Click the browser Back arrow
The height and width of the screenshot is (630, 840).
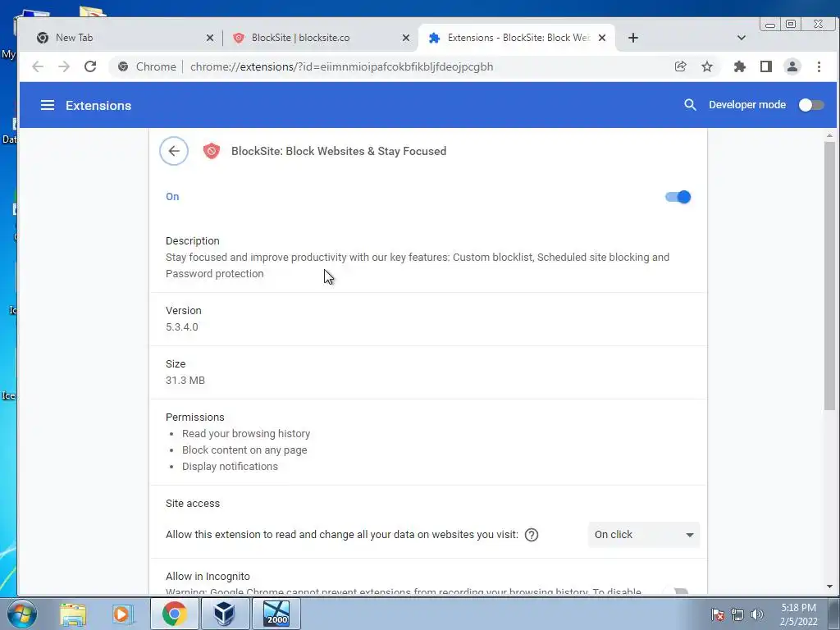(38, 66)
